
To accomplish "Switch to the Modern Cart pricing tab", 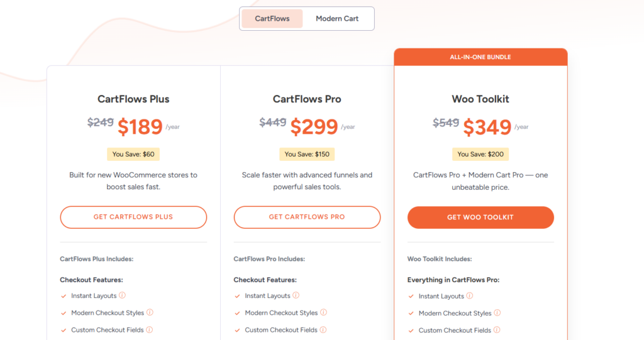I will pyautogui.click(x=337, y=19).
